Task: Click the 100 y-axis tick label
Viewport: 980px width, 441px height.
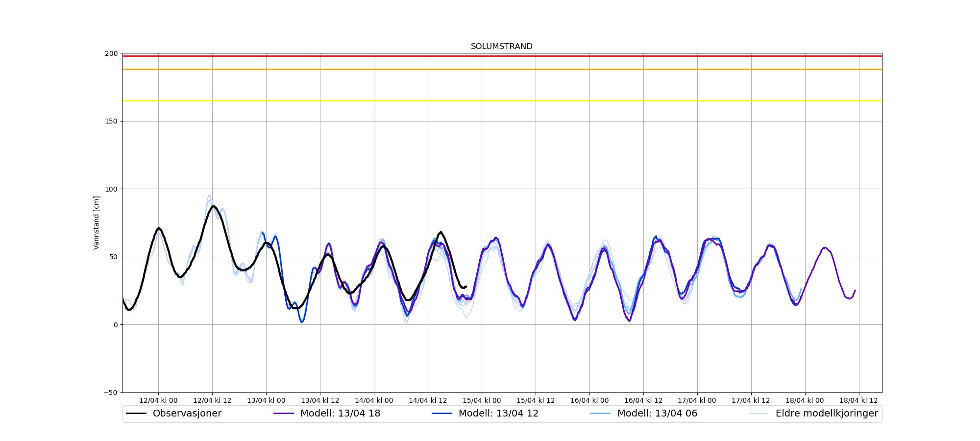Action: tap(111, 189)
